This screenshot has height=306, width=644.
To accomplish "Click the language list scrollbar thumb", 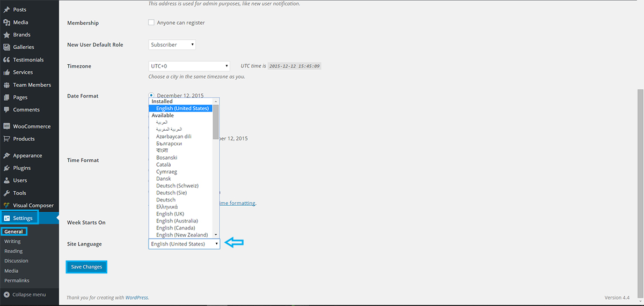I will tap(216, 121).
